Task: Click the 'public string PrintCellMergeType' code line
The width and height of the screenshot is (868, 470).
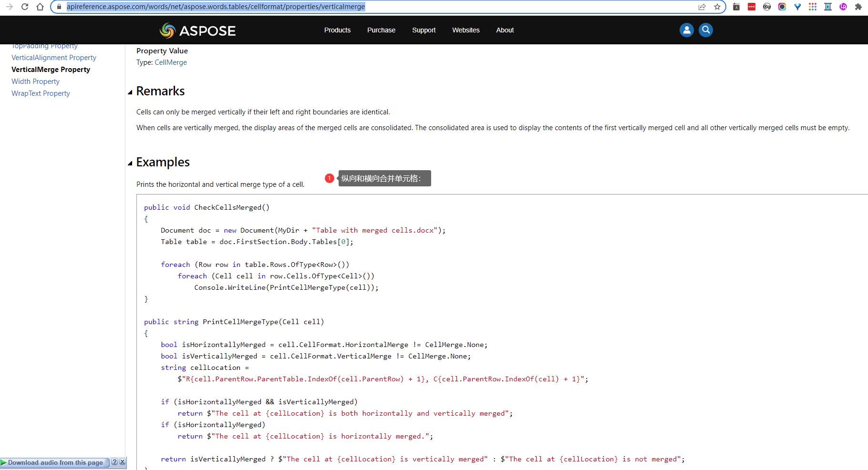Action: point(234,322)
